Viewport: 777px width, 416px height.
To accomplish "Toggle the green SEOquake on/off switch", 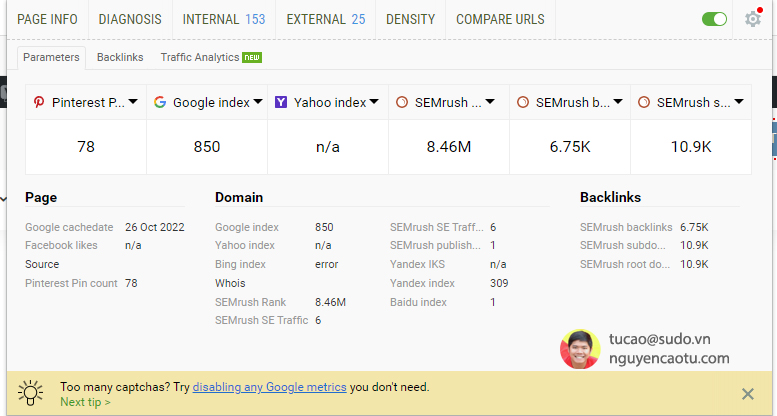I will (x=714, y=19).
